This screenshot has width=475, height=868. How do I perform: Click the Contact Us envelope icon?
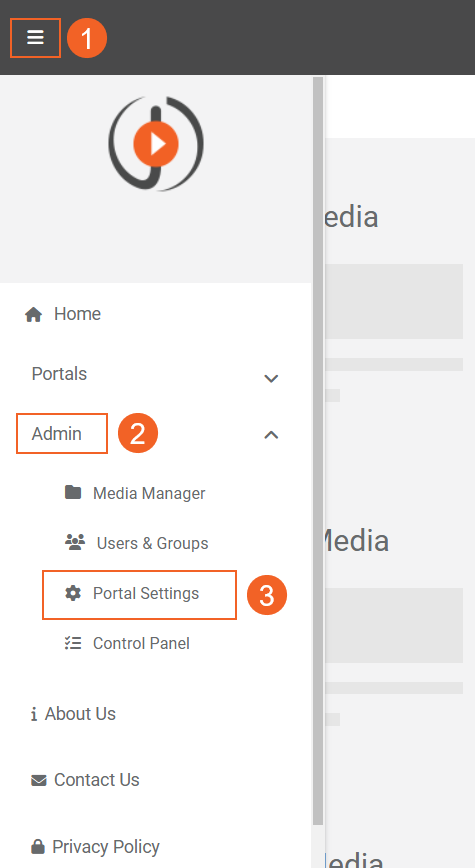click(x=39, y=781)
